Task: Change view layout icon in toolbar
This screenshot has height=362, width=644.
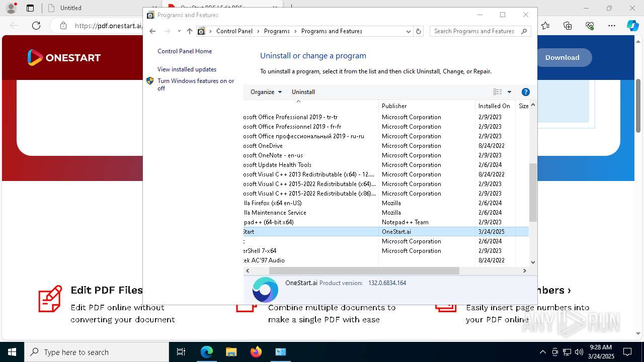Action: coord(498,92)
